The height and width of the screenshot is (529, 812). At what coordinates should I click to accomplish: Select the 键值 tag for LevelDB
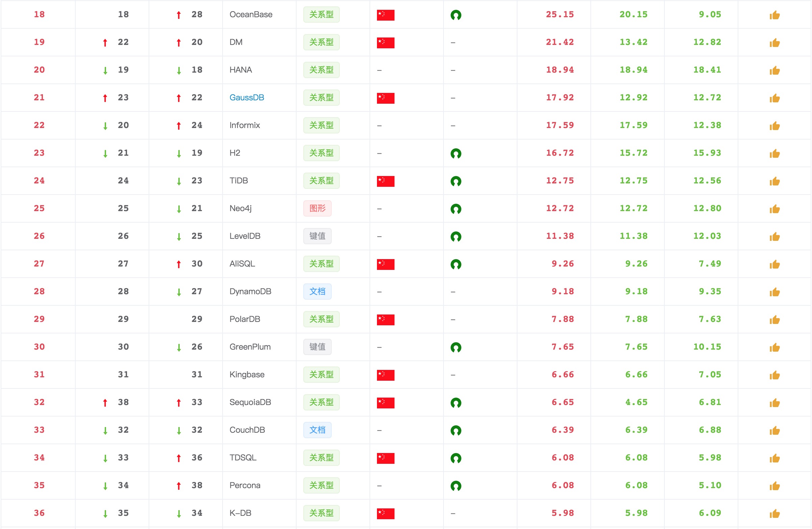(x=317, y=236)
